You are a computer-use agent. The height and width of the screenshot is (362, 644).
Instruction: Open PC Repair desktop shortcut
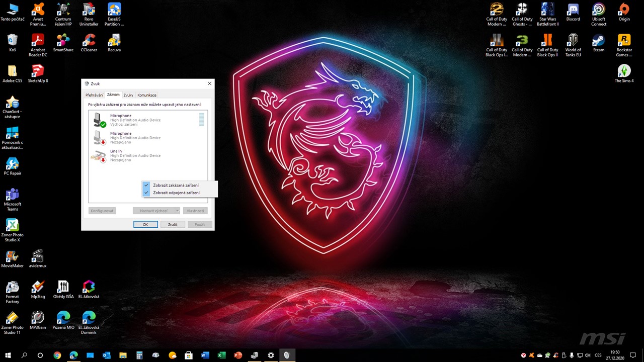pyautogui.click(x=13, y=166)
